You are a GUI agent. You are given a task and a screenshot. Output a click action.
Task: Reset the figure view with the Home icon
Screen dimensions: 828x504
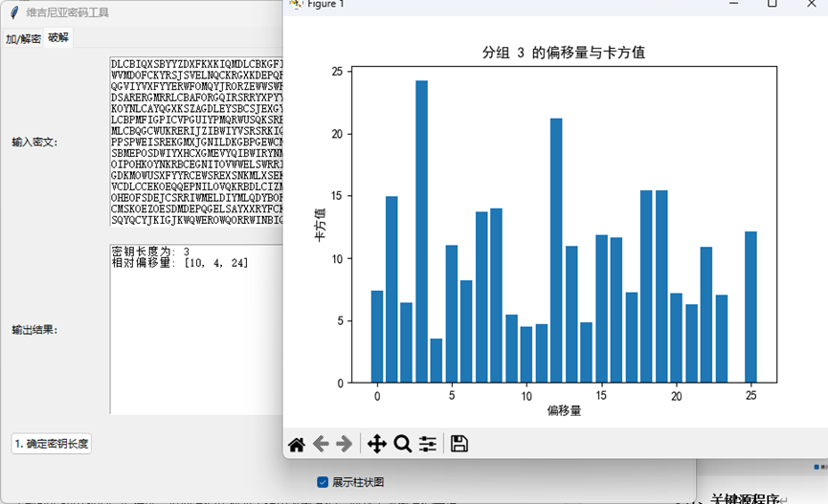pos(296,445)
